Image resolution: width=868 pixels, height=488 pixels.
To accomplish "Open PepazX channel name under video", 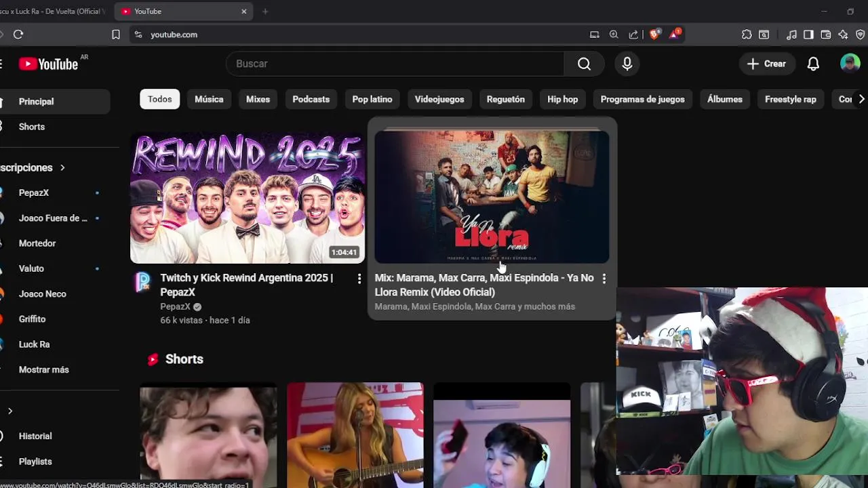I will click(x=176, y=306).
